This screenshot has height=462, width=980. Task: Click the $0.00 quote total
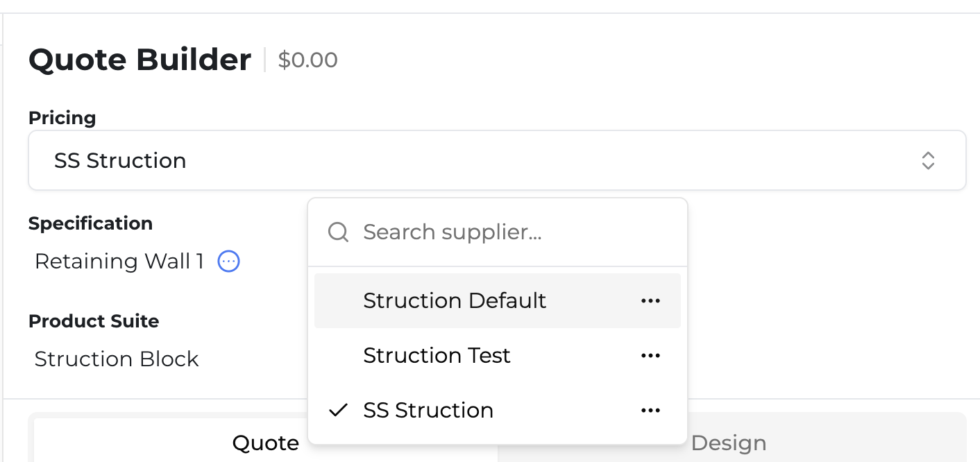pos(307,60)
